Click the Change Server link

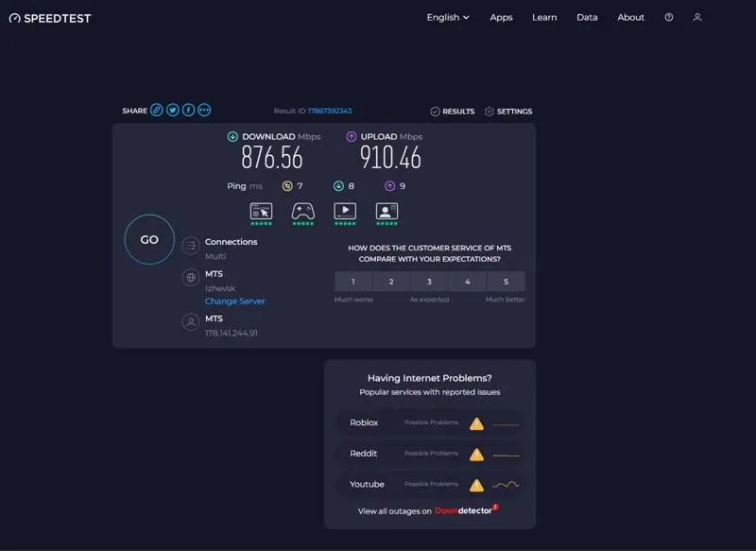tap(235, 301)
